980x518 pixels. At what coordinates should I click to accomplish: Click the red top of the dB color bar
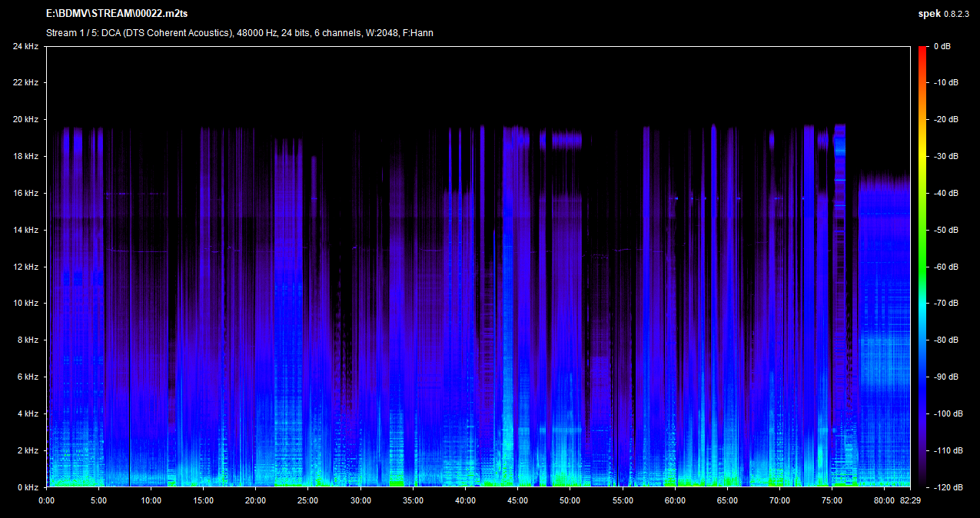922,50
